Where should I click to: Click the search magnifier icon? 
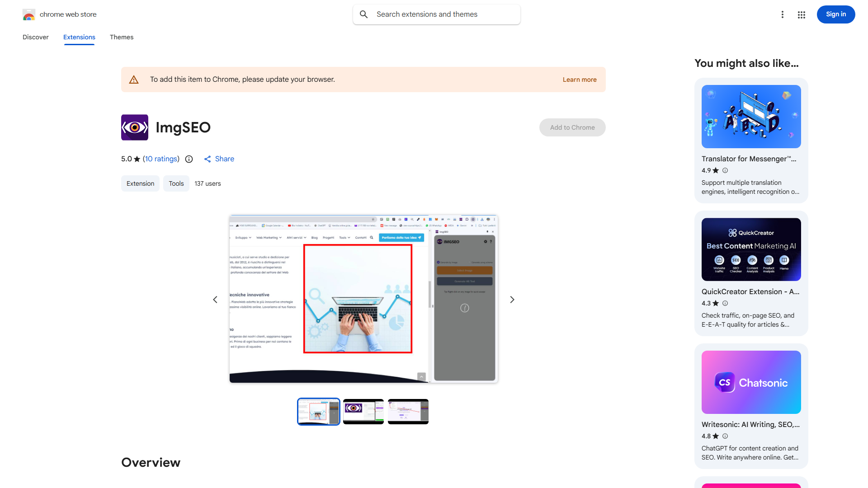pos(364,14)
